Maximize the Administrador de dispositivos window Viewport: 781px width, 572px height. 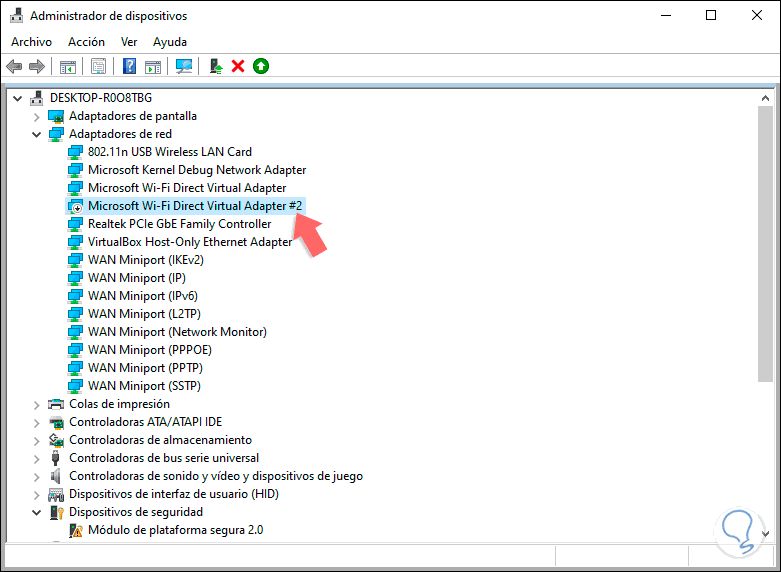[x=711, y=15]
